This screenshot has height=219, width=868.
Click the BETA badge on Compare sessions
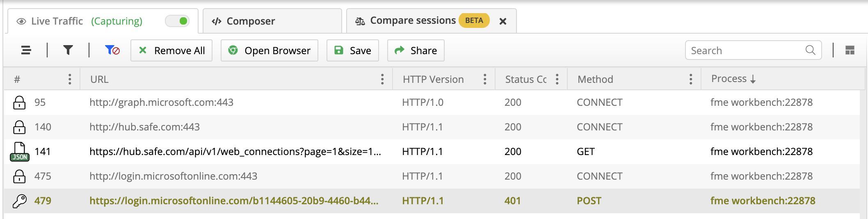474,21
